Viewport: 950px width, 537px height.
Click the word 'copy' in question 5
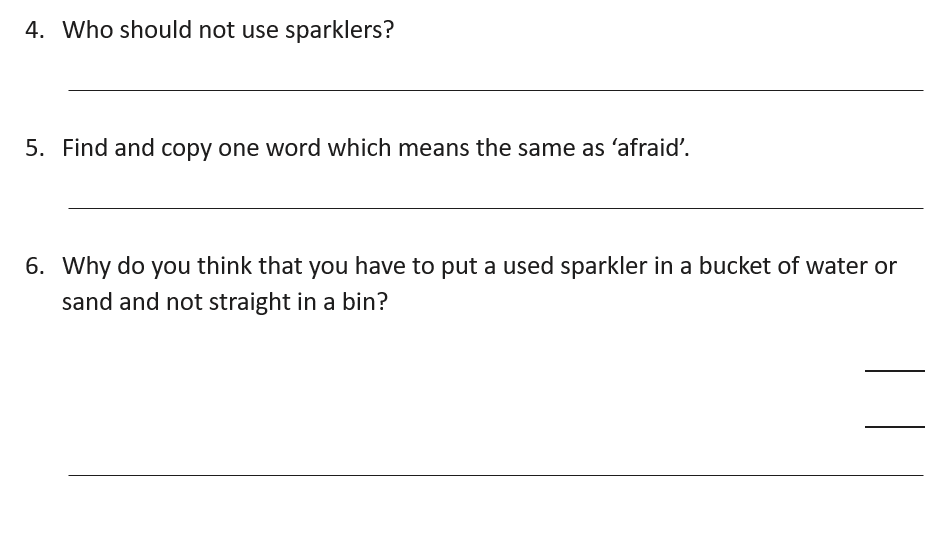(186, 150)
